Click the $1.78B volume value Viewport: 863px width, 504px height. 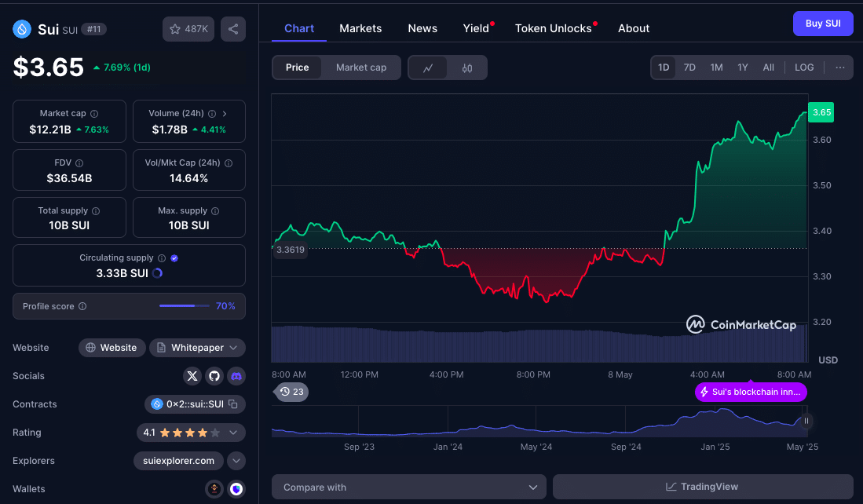(170, 130)
